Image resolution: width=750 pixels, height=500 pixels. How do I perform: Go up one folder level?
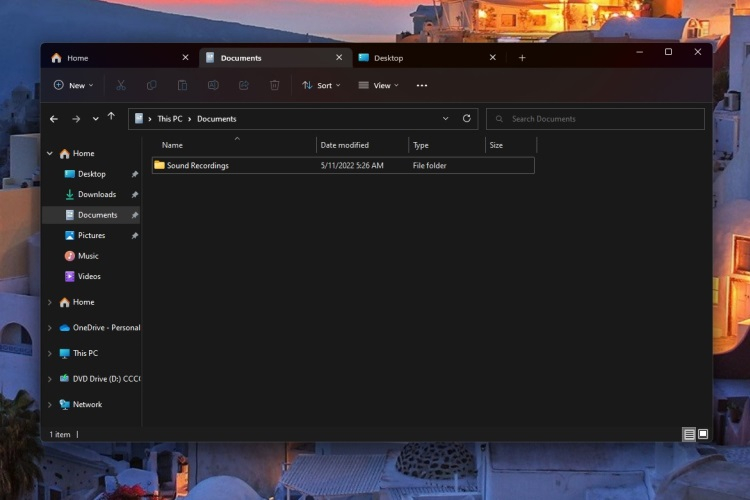(x=111, y=118)
